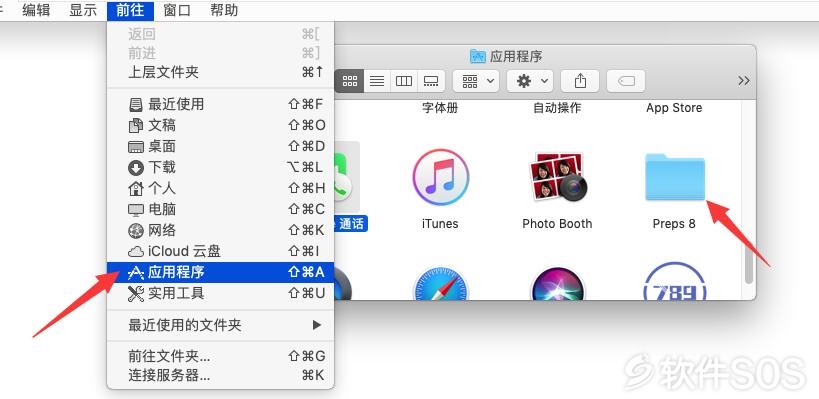Open the group-by arrangement dropdown
The image size is (819, 399).
pyautogui.click(x=476, y=81)
